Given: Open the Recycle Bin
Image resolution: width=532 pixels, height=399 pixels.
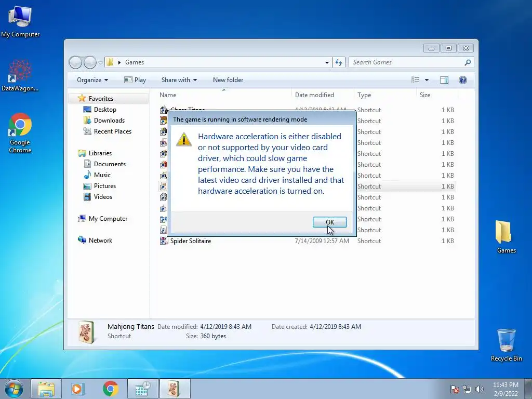Looking at the screenshot, I should 506,345.
